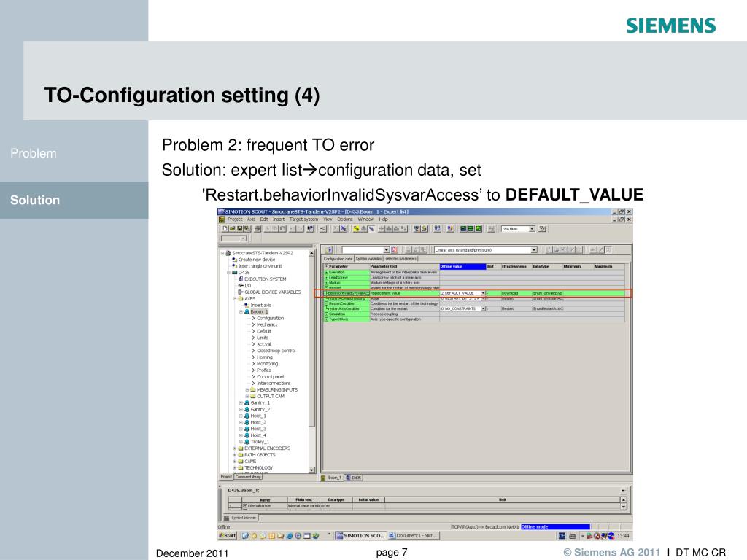Screen dimensions: 747x560
Task: Open the No filter dropdown in toolbar
Action: pyautogui.click(x=532, y=229)
